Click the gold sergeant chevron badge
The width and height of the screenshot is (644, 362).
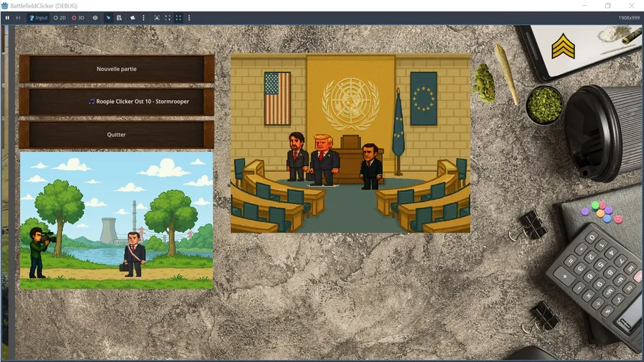[563, 47]
